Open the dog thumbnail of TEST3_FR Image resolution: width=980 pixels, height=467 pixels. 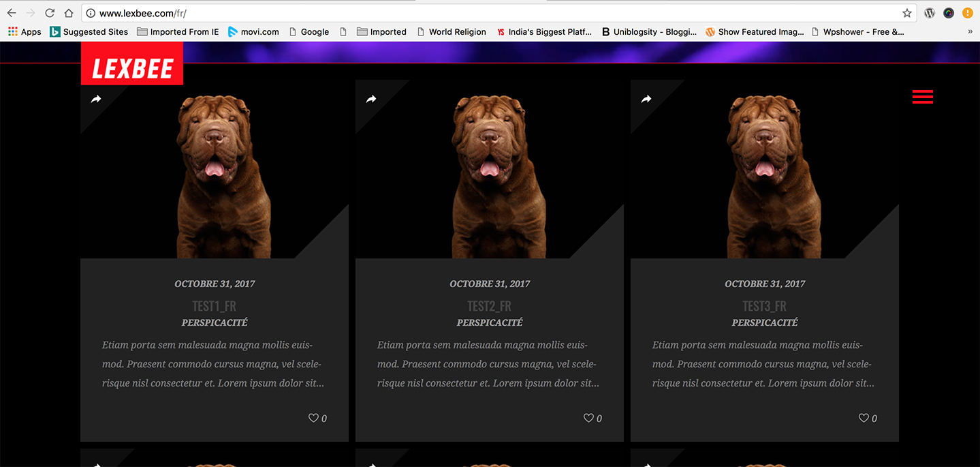[x=765, y=169]
